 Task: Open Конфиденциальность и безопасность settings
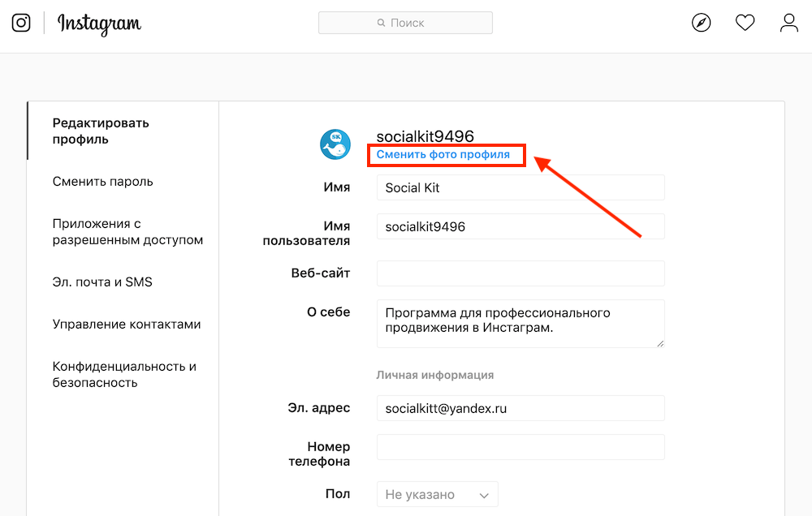pos(124,375)
